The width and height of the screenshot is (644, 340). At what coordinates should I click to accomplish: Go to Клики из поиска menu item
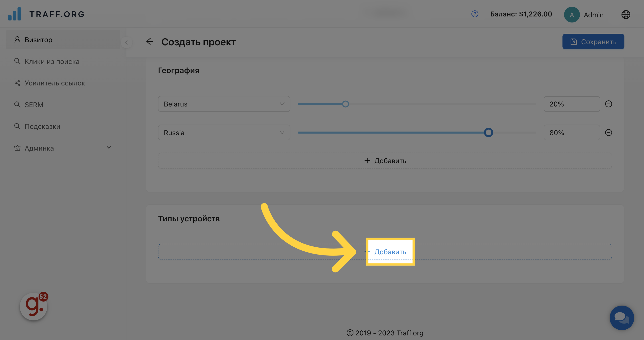click(52, 61)
